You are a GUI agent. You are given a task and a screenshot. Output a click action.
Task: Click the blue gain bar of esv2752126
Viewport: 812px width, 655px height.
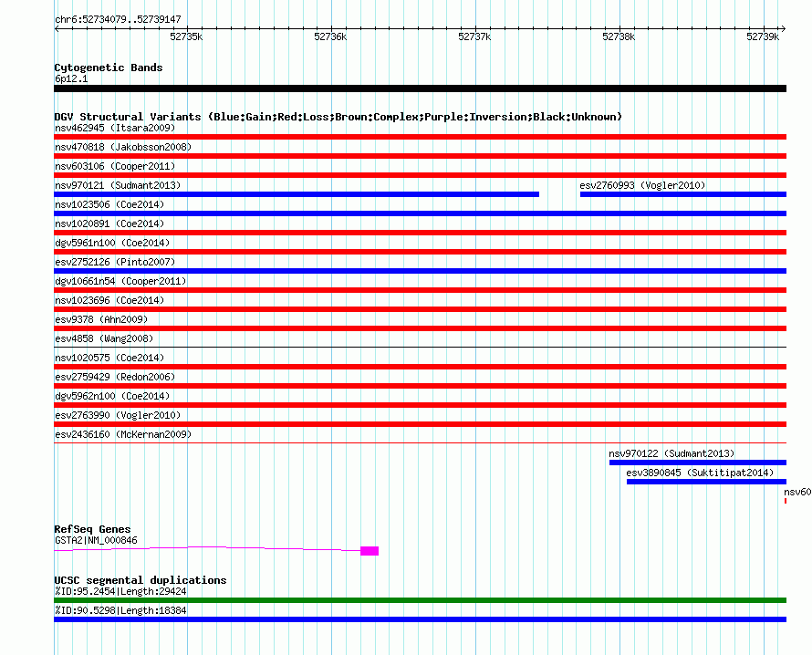420,271
